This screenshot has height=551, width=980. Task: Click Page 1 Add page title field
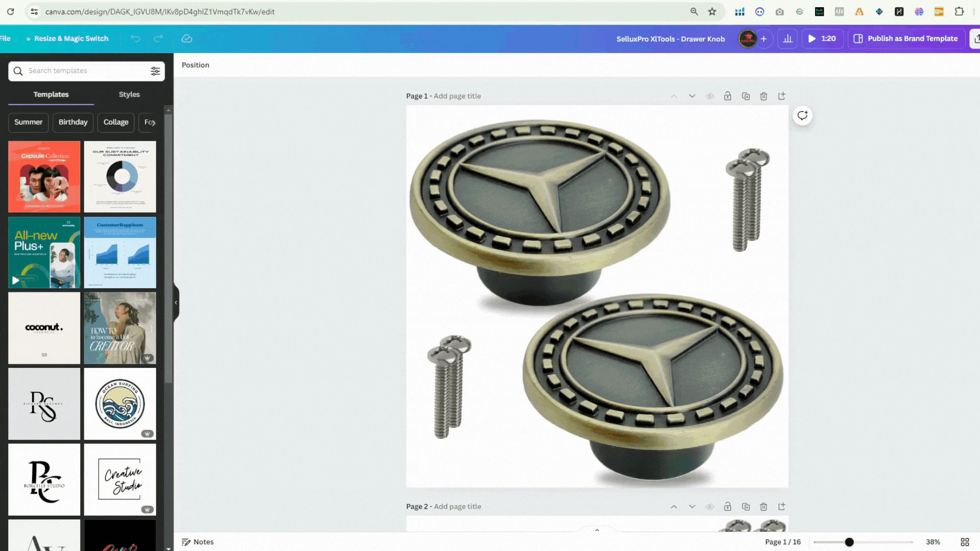457,96
